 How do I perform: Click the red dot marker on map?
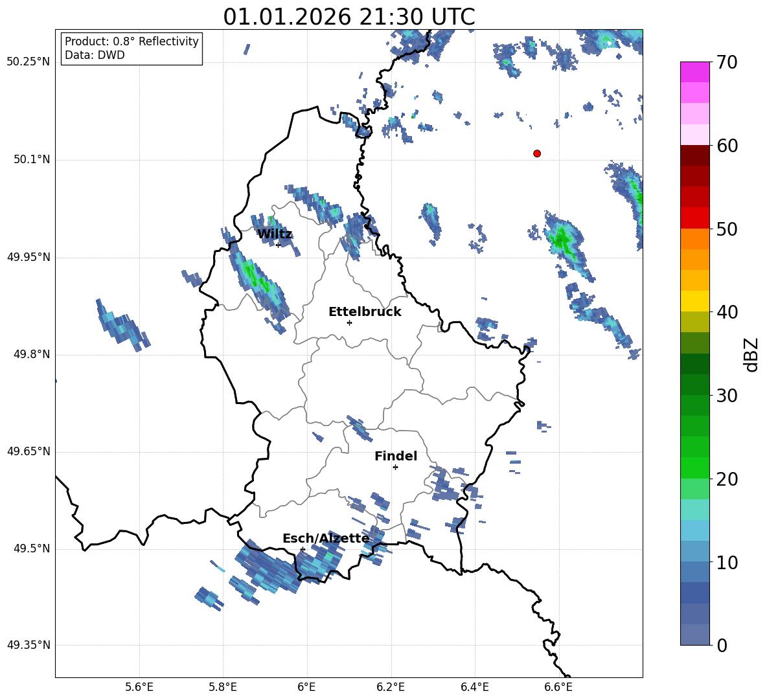pos(537,153)
